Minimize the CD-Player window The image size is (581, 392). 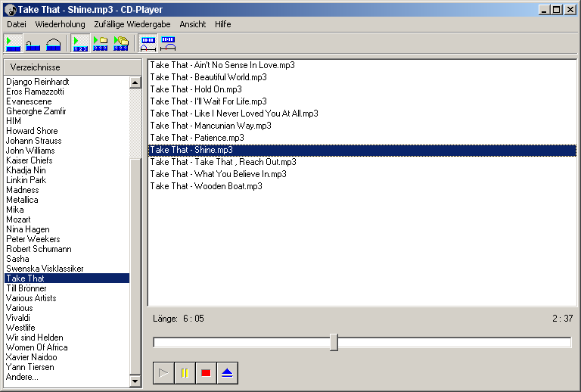click(544, 10)
